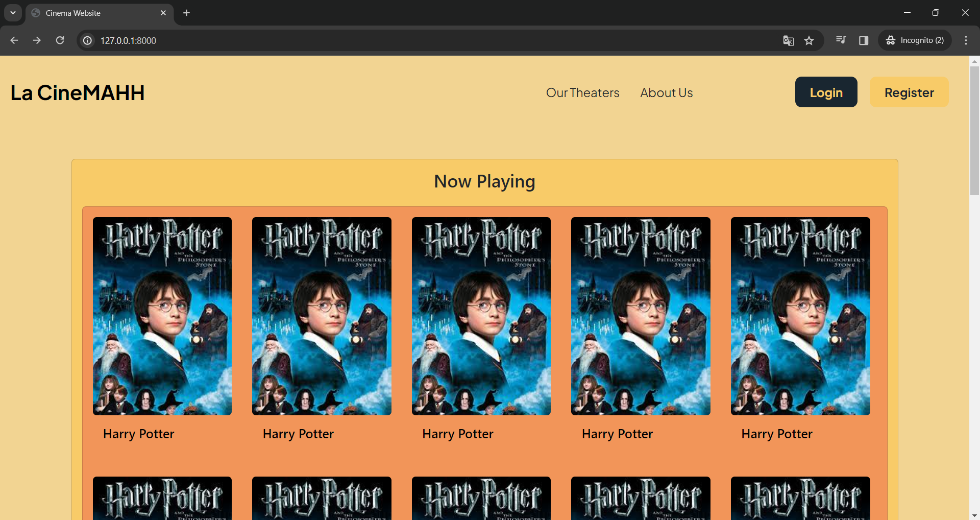
Task: Go forward in browser history
Action: [37, 40]
